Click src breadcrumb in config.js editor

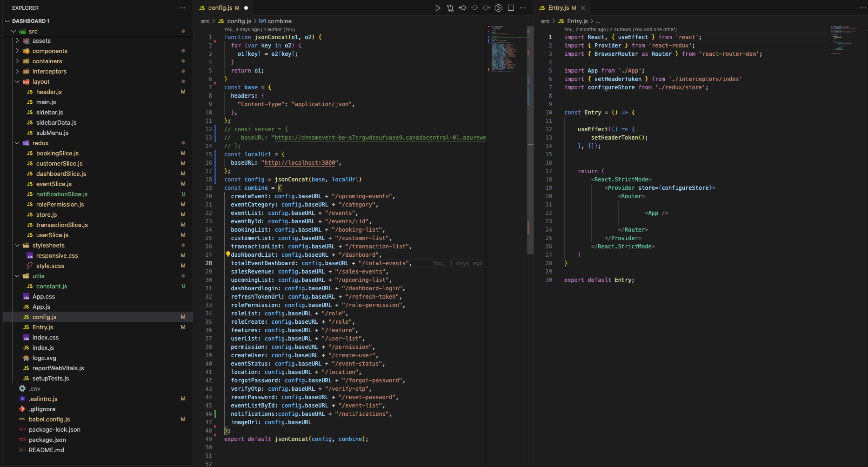pyautogui.click(x=205, y=21)
